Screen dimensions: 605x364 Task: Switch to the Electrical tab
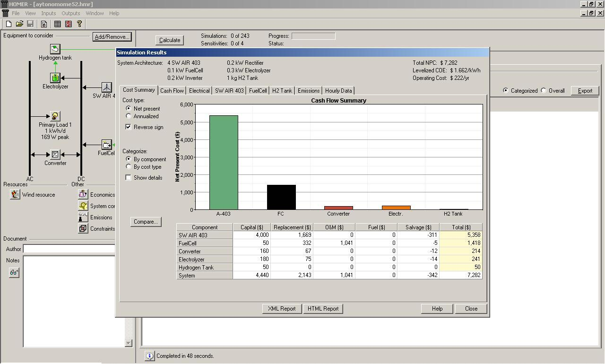199,90
